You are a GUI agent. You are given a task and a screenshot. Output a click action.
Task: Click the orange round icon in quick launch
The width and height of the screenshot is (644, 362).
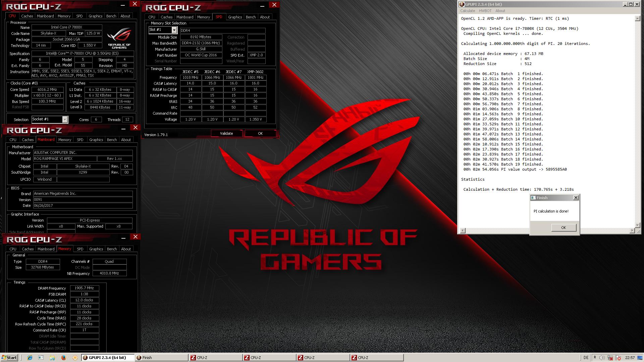[75, 358]
